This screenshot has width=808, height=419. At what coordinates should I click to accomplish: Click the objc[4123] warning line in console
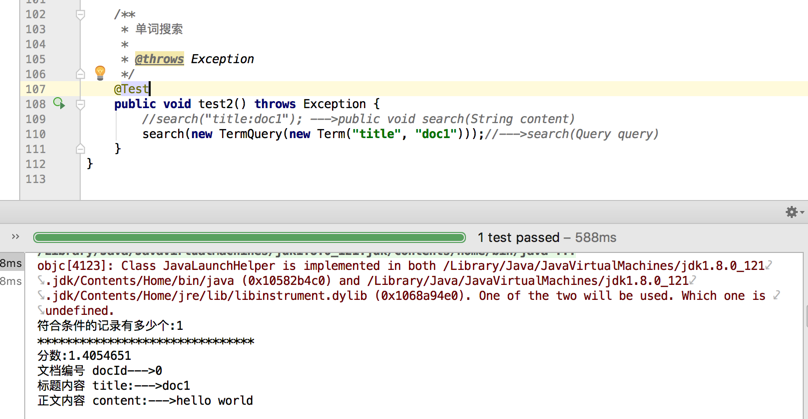[401, 266]
